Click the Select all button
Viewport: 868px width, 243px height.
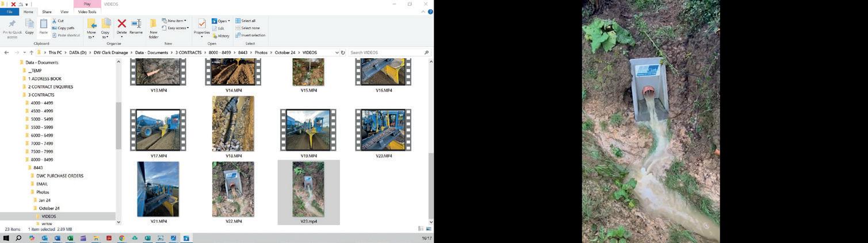[245, 21]
